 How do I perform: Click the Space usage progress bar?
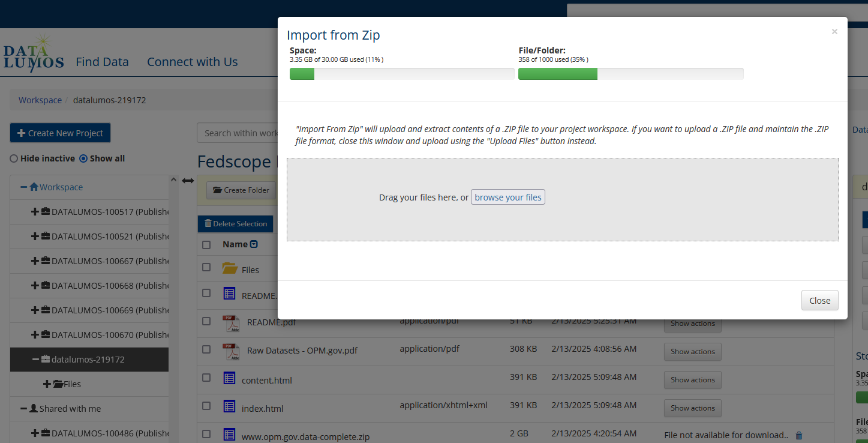[401, 73]
